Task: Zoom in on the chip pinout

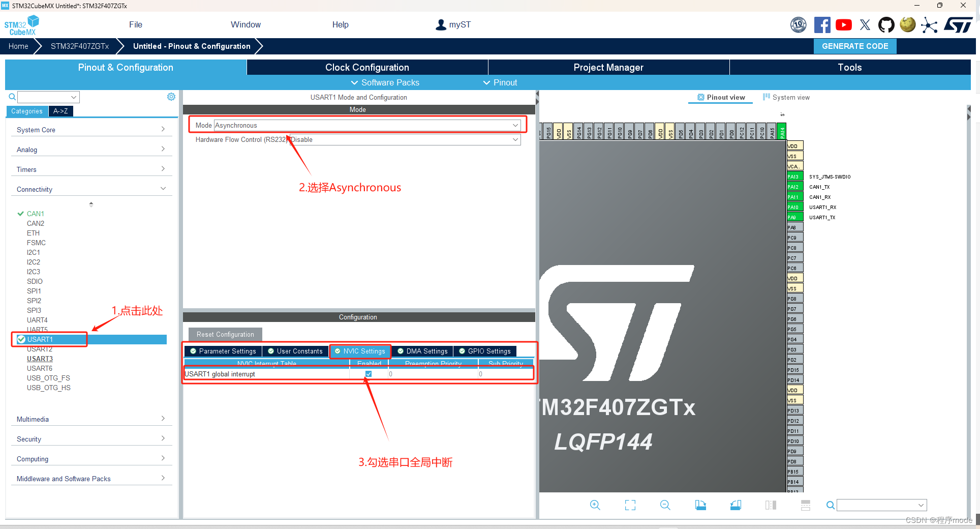Action: tap(595, 505)
